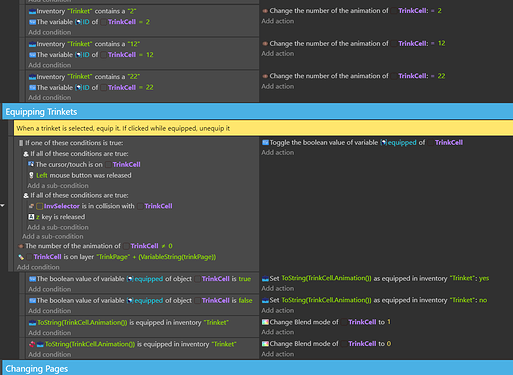Screen dimensions: 513x375
Task: Click '"TrinkPage" + (VariableString(trinkPage))' expression
Action: tap(156, 257)
